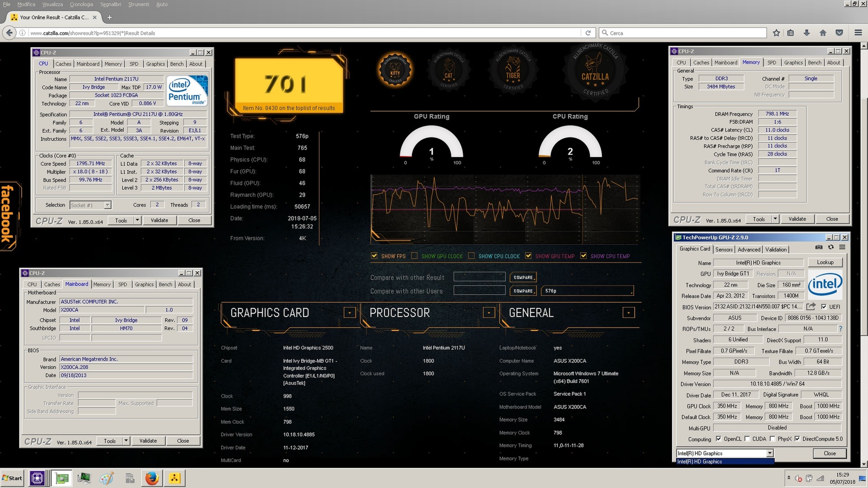Viewport: 868px width, 488px height.
Task: Show site information icon in the address bar
Action: point(22,33)
